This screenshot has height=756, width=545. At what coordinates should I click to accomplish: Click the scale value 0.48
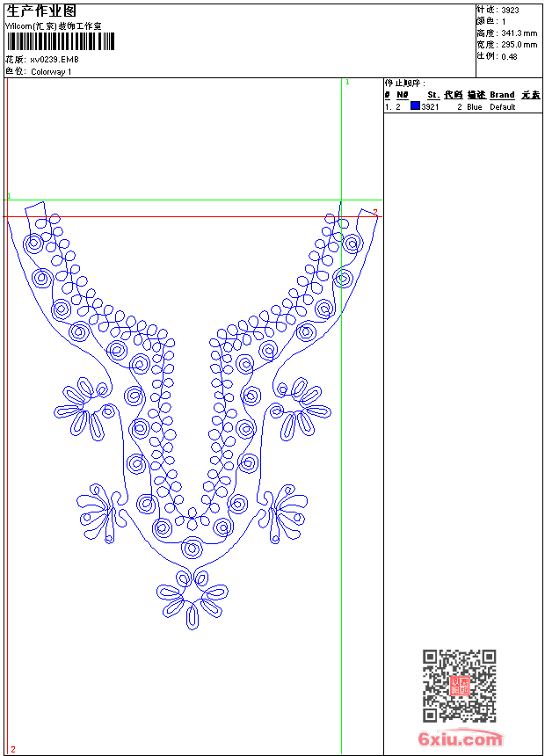coord(509,57)
